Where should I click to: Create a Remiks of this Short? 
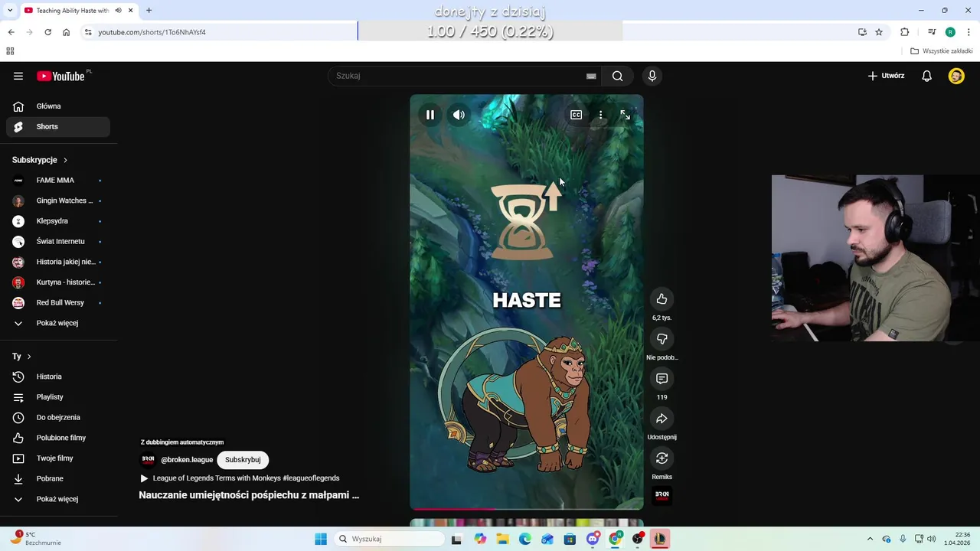pos(661,458)
